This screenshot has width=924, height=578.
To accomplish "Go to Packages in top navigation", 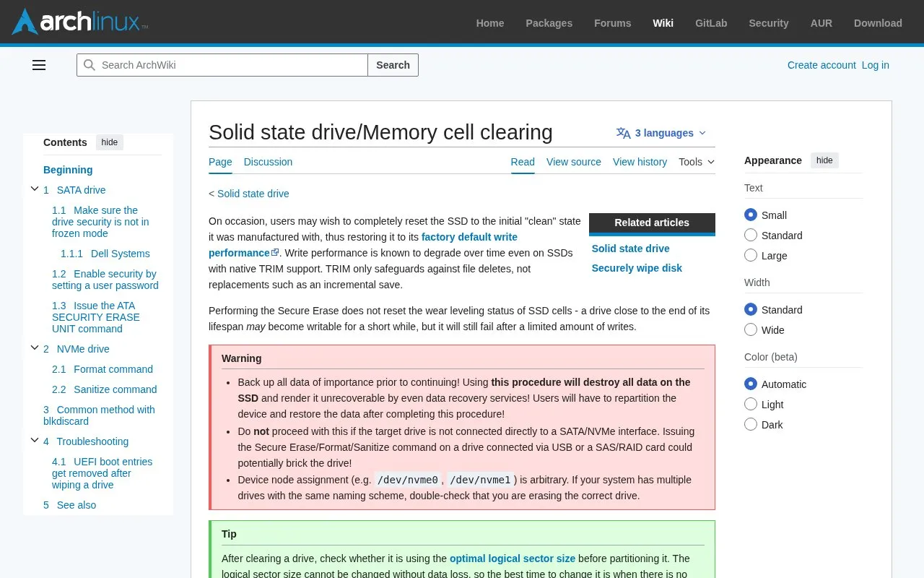I will coord(549,23).
